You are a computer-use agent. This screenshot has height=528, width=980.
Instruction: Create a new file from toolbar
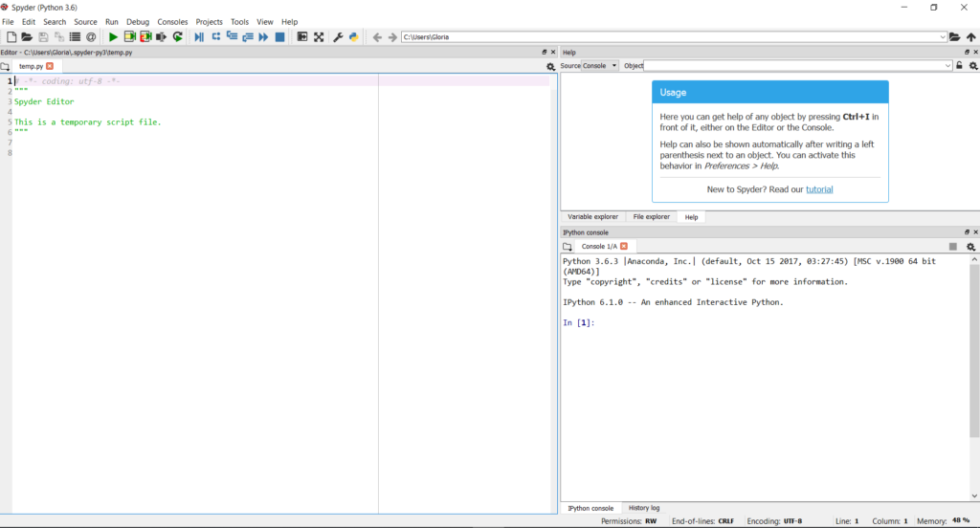click(x=11, y=37)
